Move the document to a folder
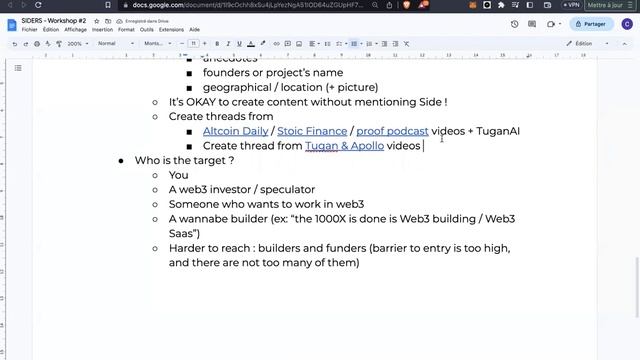 click(108, 21)
